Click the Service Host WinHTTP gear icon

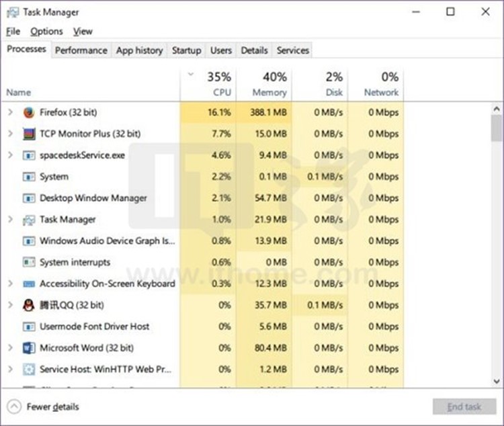(x=29, y=370)
